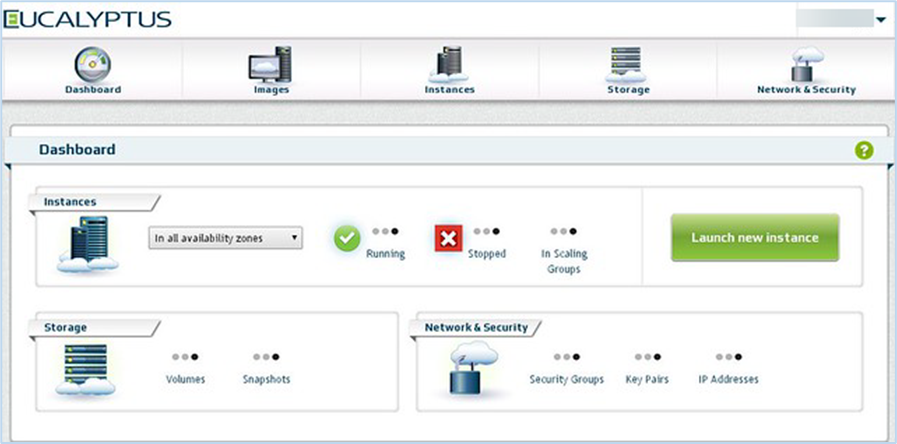897x444 pixels.
Task: Open the user account dropdown arrow
Action: [x=880, y=21]
